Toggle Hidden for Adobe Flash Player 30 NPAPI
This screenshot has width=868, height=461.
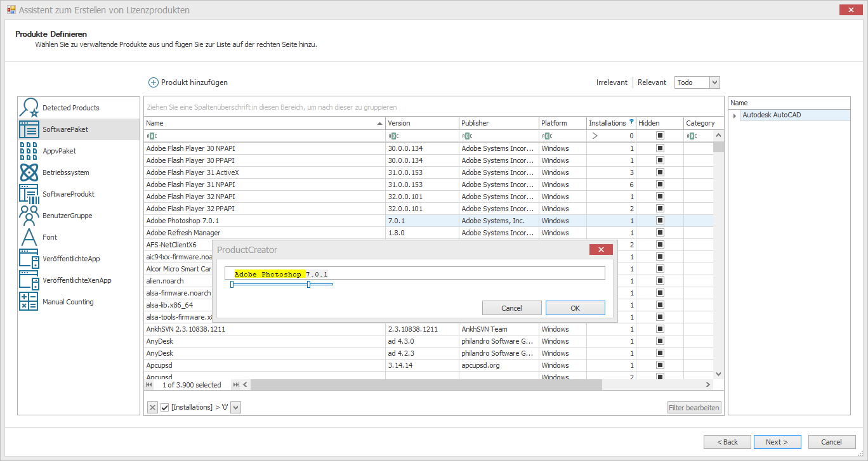(660, 148)
